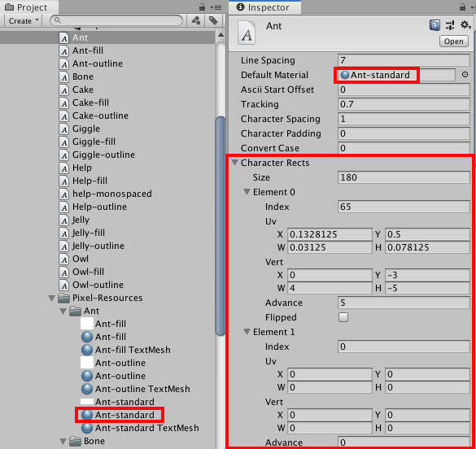Click the Element 0 Index field
Screen dimensions: 476x449
(x=404, y=207)
